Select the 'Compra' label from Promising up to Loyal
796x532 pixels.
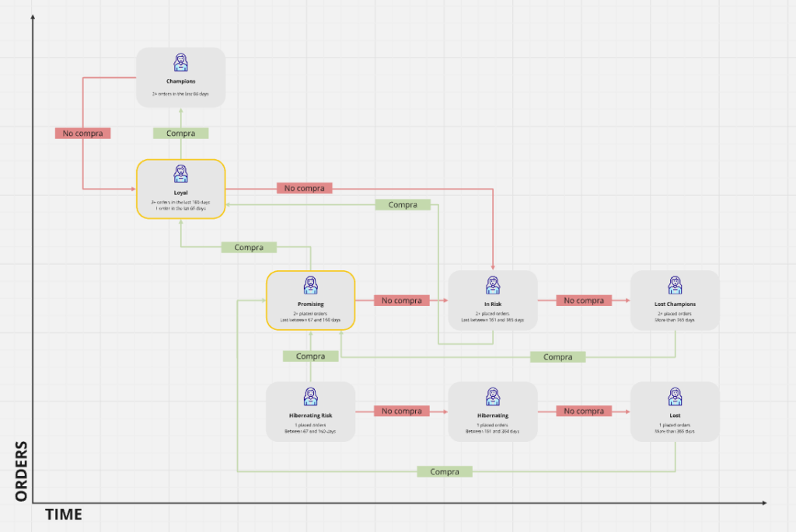[x=249, y=248]
